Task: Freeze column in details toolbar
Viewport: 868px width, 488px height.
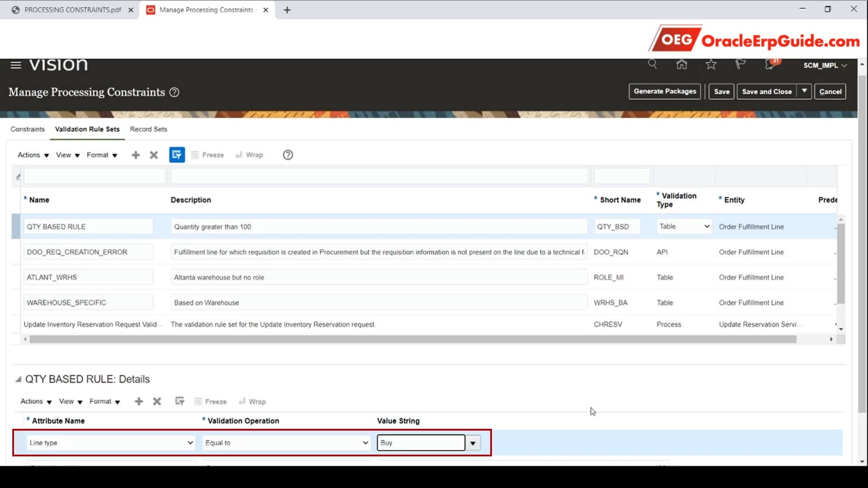Action: [210, 401]
